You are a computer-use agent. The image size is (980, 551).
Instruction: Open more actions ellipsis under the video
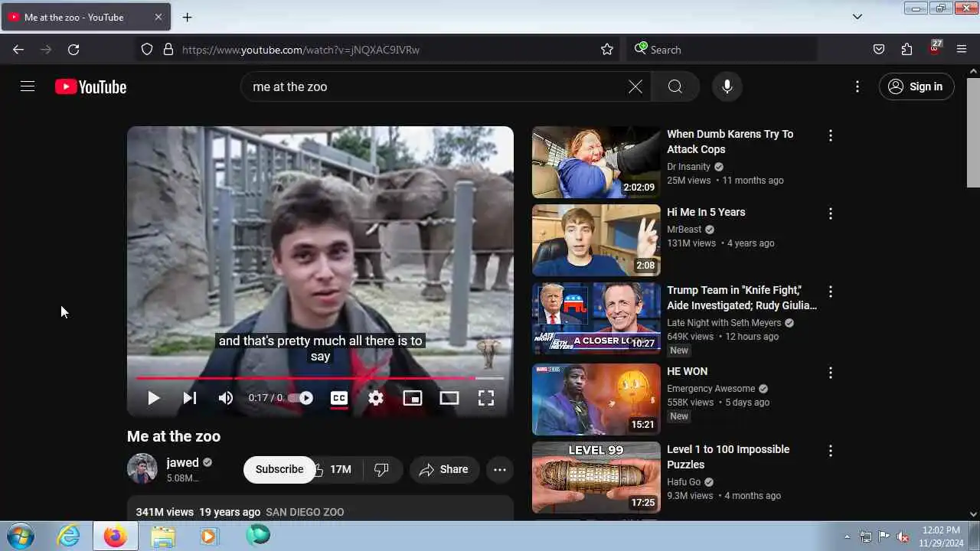click(x=500, y=469)
